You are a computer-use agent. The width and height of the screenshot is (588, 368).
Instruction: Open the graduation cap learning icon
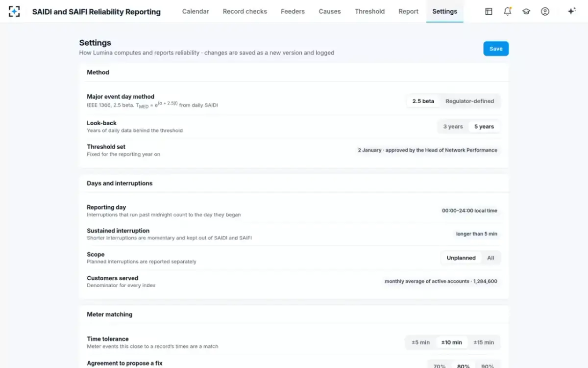click(526, 11)
